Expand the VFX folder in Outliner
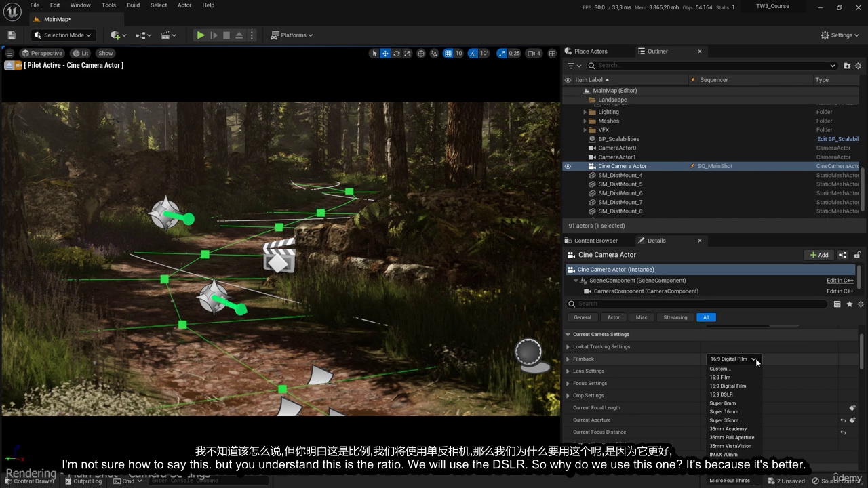Image resolution: width=868 pixels, height=488 pixels. coord(585,130)
